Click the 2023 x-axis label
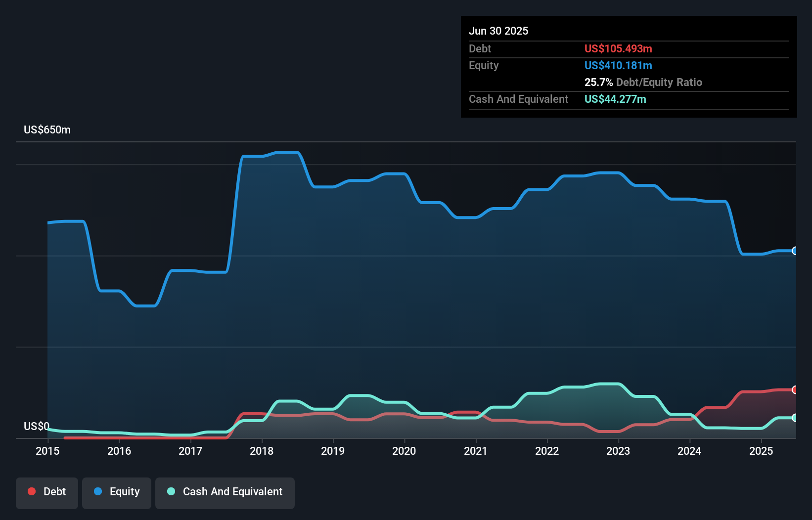Image resolution: width=812 pixels, height=520 pixels. tap(618, 451)
